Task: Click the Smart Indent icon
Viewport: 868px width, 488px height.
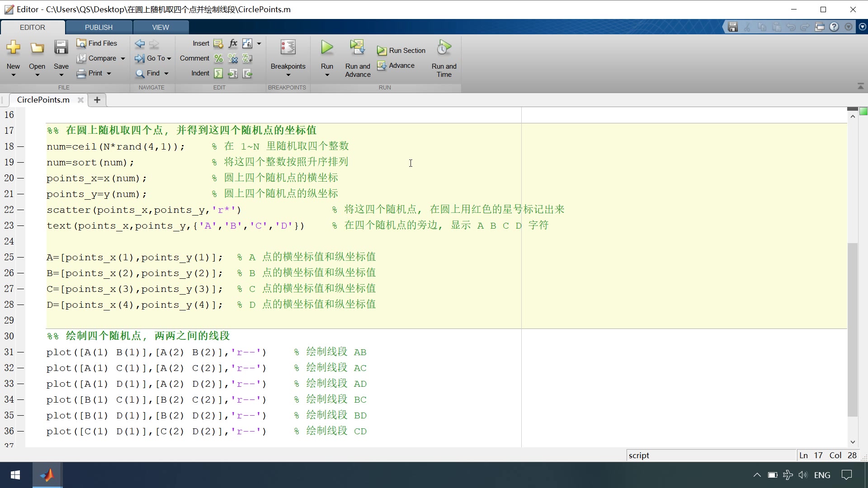Action: pyautogui.click(x=218, y=73)
